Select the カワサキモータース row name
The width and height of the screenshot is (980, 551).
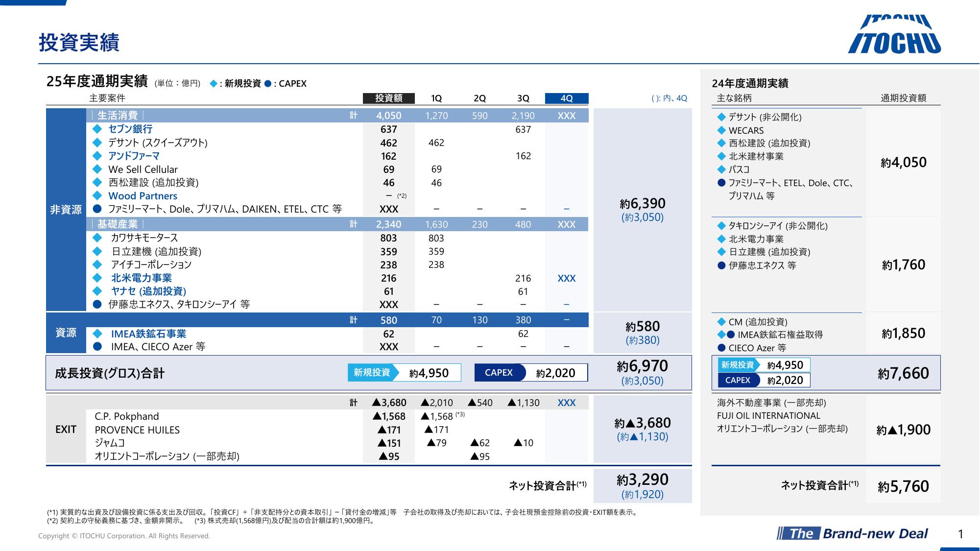click(144, 238)
